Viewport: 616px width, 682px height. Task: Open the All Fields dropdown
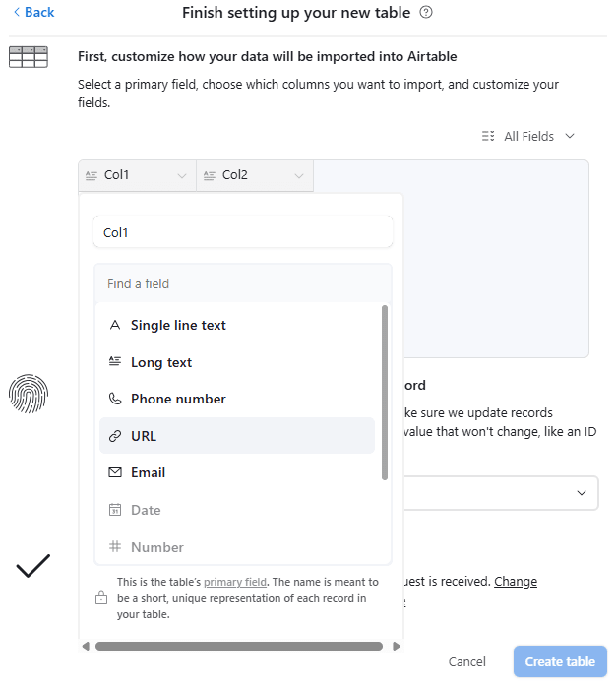tap(528, 136)
